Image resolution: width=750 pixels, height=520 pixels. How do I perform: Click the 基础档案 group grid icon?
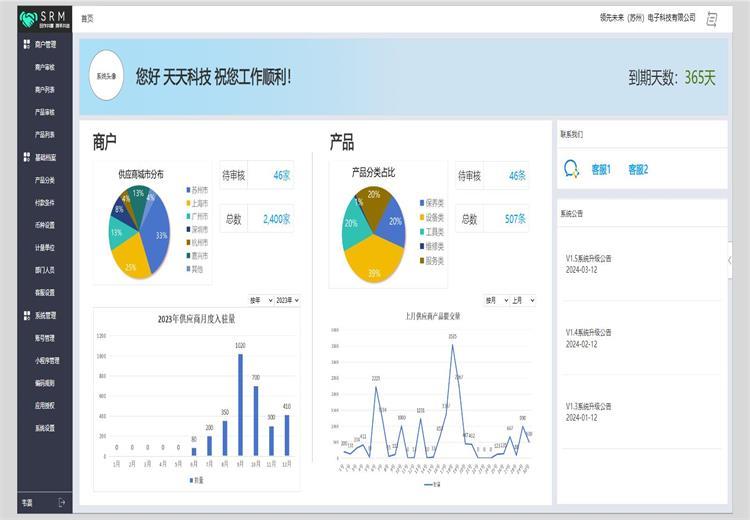coord(27,157)
